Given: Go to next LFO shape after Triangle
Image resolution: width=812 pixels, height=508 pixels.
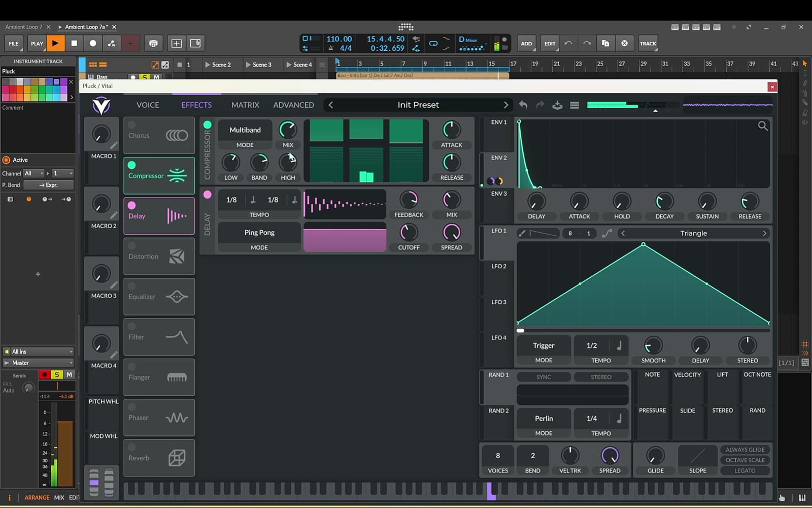Looking at the screenshot, I should tap(764, 233).
